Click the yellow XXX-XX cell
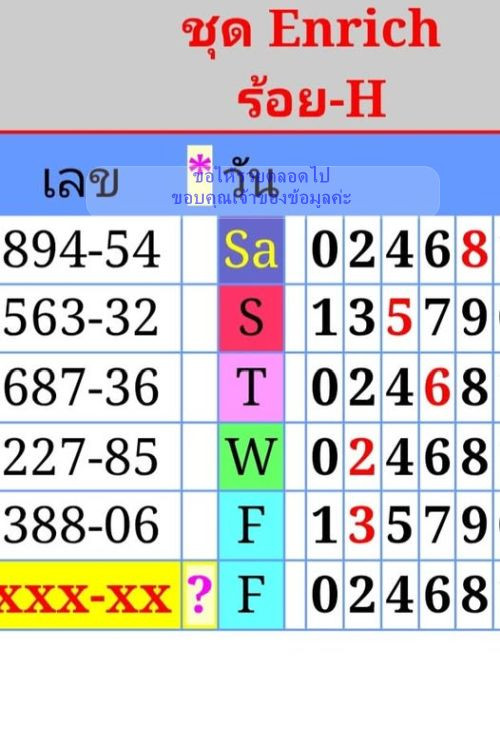Viewport: 500px width, 742px height. point(90,595)
